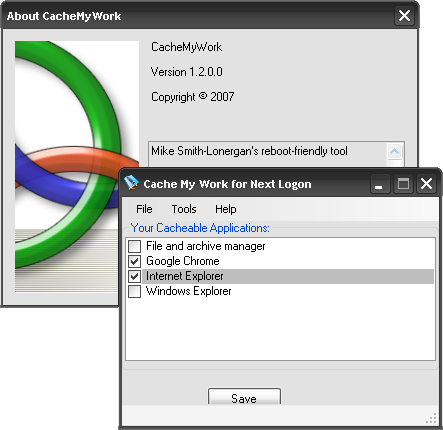Click the resize grip in window corner
The width and height of the screenshot is (443, 430).
431,418
